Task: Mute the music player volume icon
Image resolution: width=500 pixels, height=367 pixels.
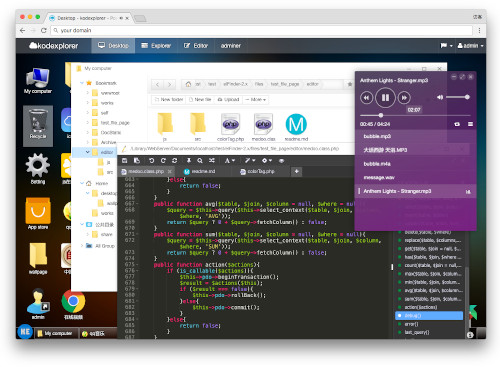Action: (x=440, y=97)
